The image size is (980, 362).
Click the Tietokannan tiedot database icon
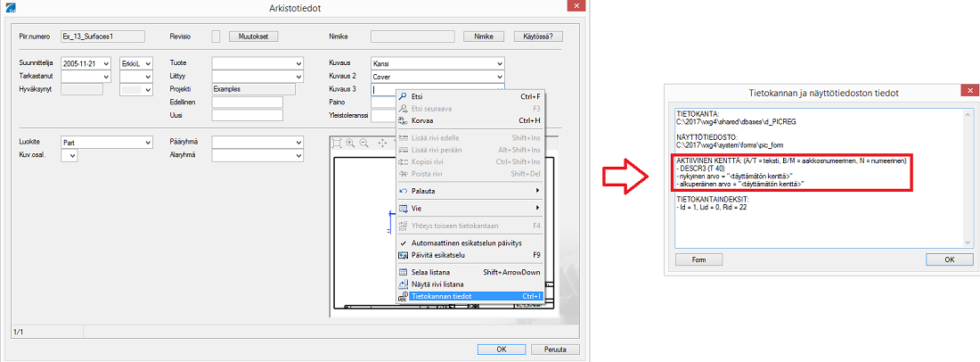[403, 296]
